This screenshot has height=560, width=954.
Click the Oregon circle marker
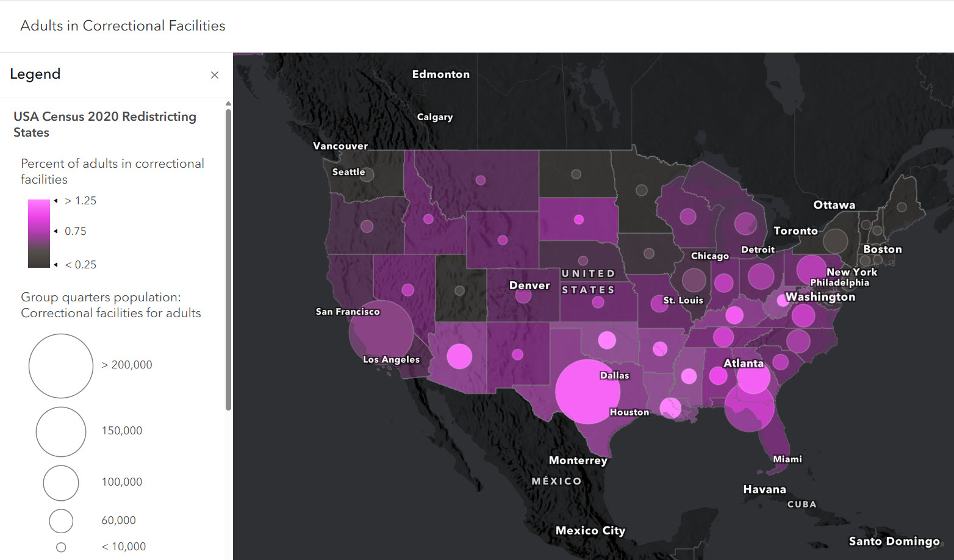367,226
